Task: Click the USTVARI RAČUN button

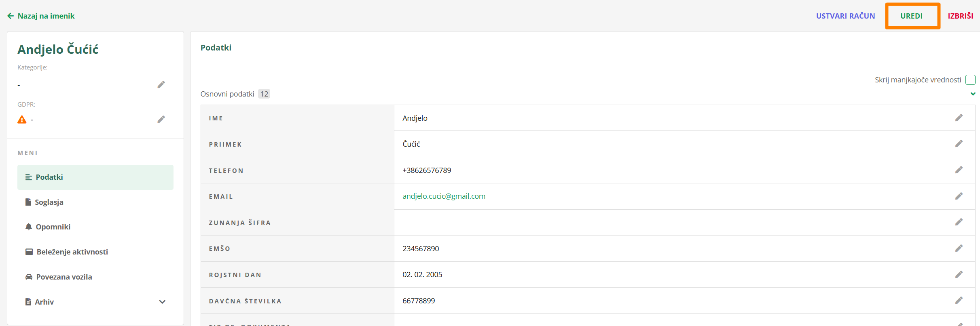Action: (845, 16)
